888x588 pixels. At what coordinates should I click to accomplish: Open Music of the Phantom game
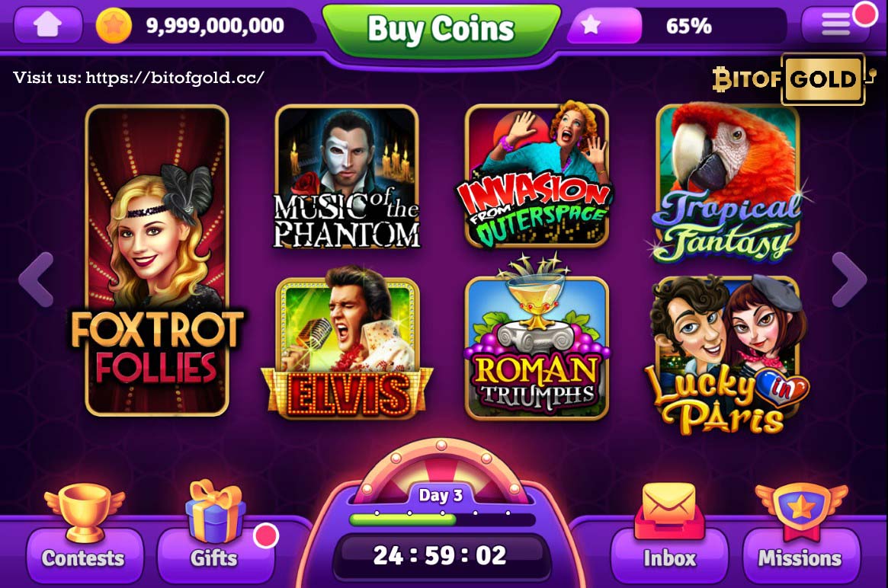[x=347, y=177]
